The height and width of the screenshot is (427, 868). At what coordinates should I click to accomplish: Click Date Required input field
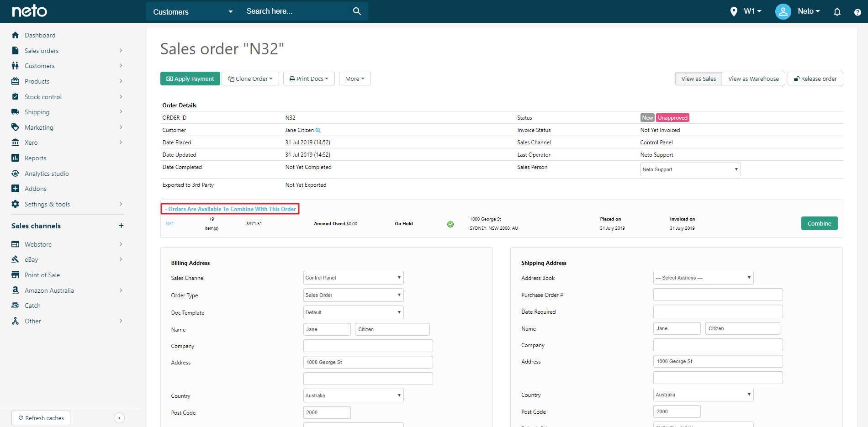718,311
